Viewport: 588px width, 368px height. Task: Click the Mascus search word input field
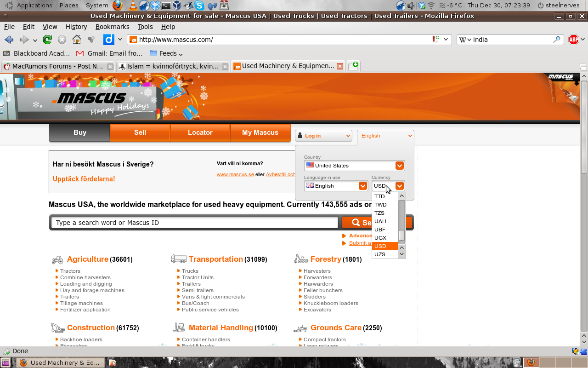[195, 223]
